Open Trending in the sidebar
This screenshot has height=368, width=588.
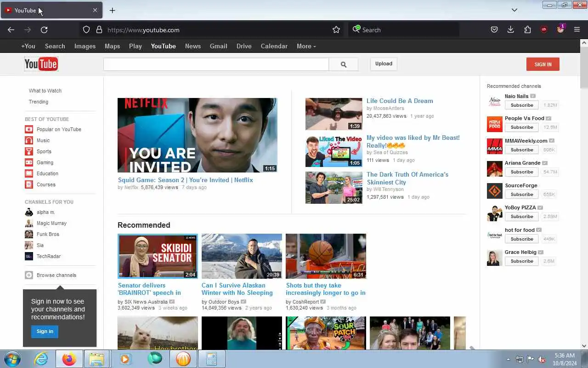pos(39,102)
